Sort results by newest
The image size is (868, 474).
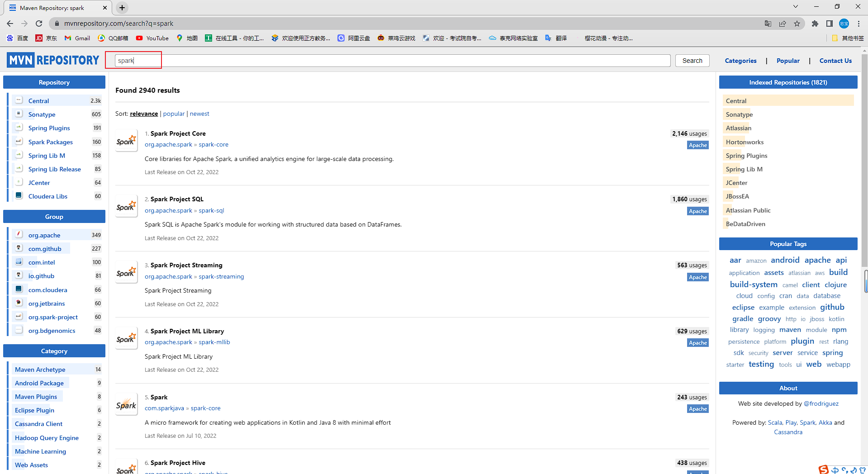tap(199, 114)
